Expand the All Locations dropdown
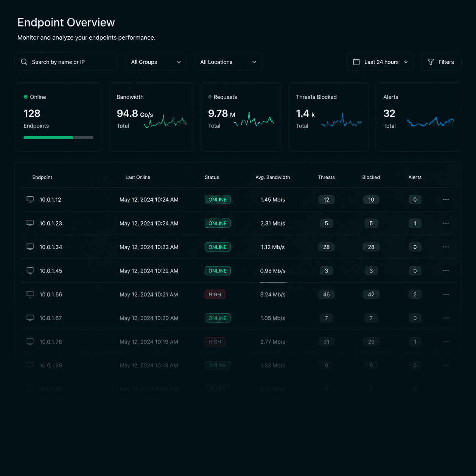Image resolution: width=476 pixels, height=476 pixels. point(228,62)
